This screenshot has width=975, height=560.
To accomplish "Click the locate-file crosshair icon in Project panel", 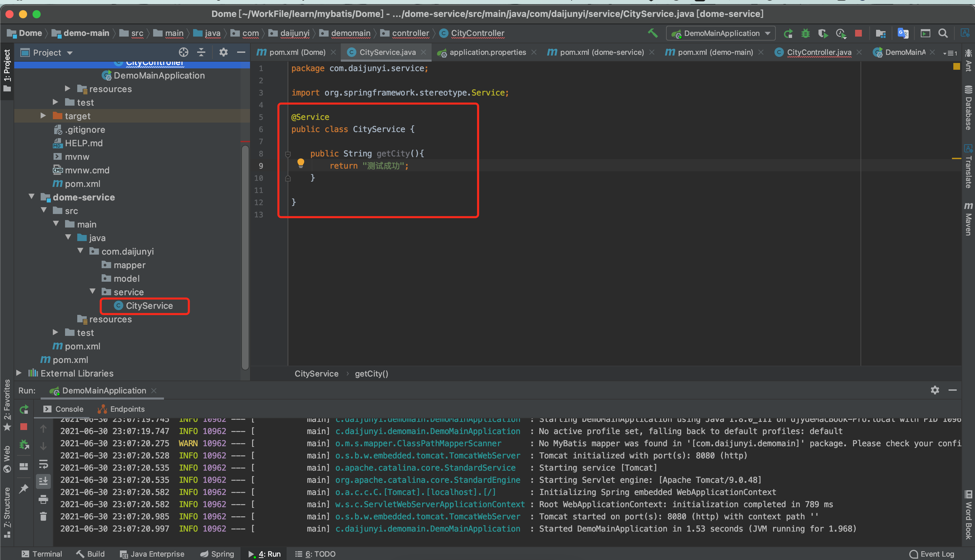I will tap(184, 52).
